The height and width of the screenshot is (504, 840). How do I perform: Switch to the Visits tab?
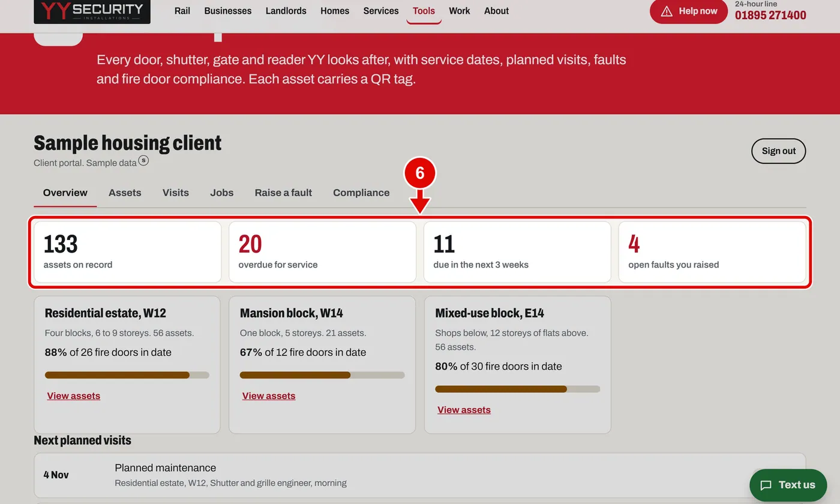tap(176, 193)
